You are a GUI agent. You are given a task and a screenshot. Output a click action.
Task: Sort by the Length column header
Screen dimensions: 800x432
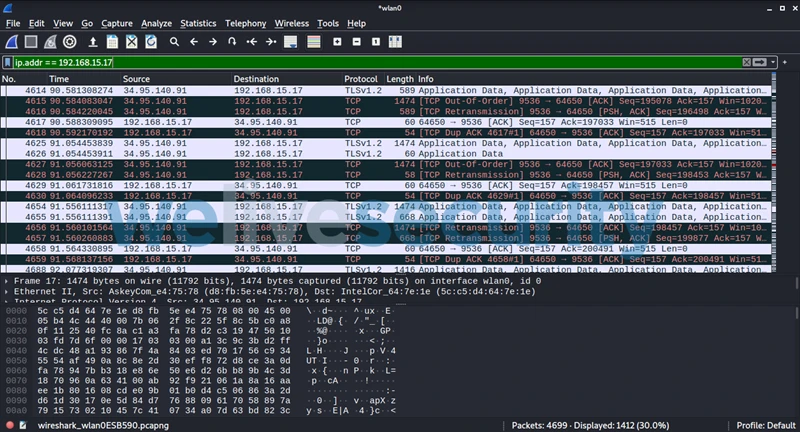pos(400,79)
